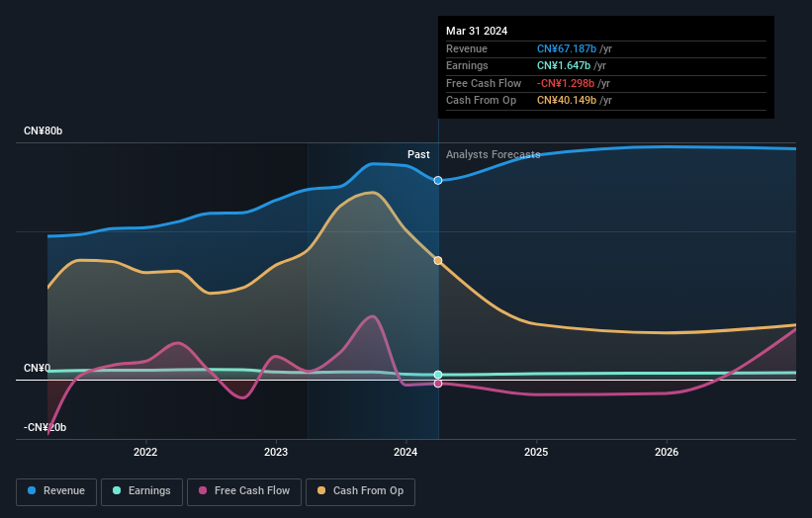This screenshot has width=812, height=518.
Task: Toggle the Free Cash Flow legend series
Action: point(244,491)
